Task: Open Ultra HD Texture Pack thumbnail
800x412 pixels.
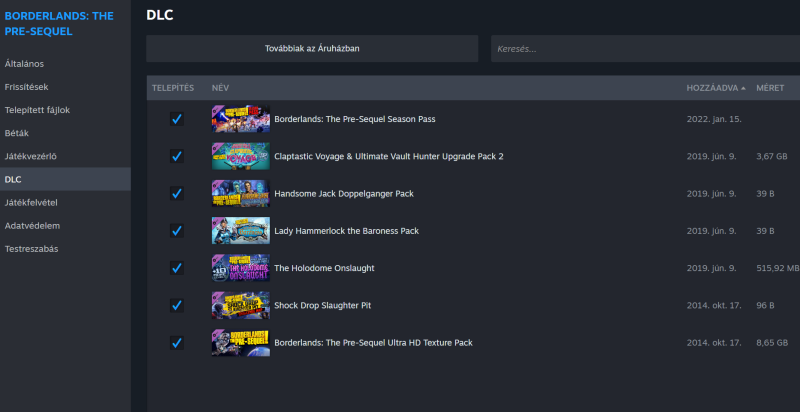Action: click(x=241, y=343)
